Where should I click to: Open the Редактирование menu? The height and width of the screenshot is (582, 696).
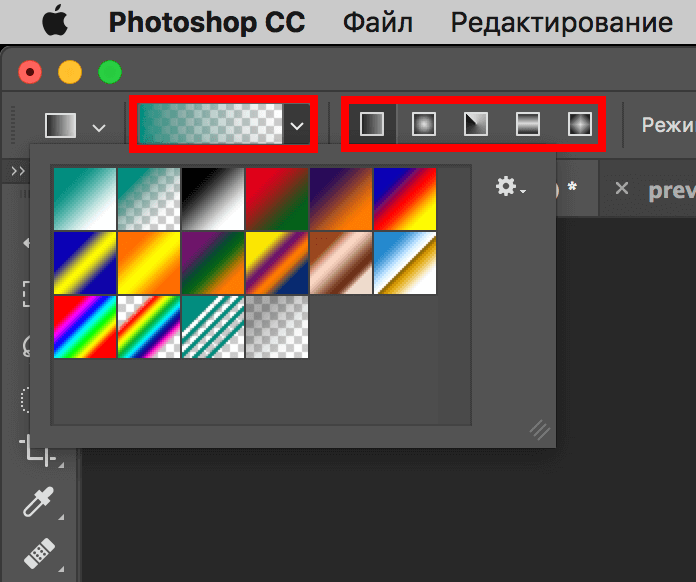tap(562, 22)
